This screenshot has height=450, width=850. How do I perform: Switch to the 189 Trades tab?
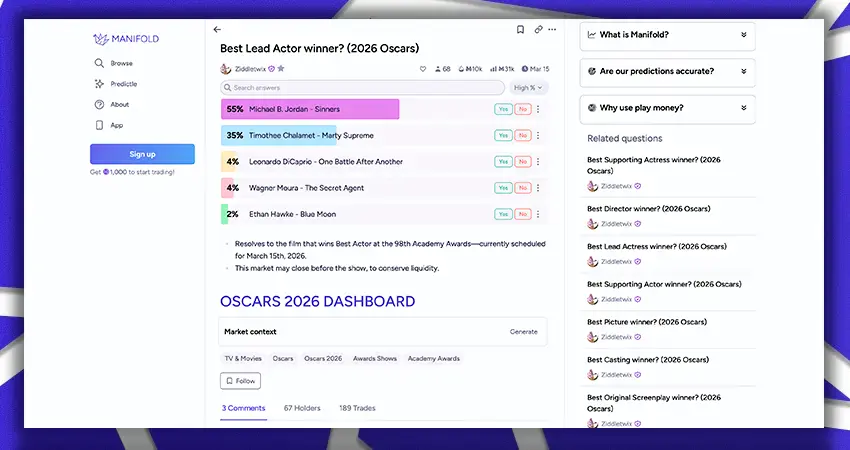click(x=357, y=408)
